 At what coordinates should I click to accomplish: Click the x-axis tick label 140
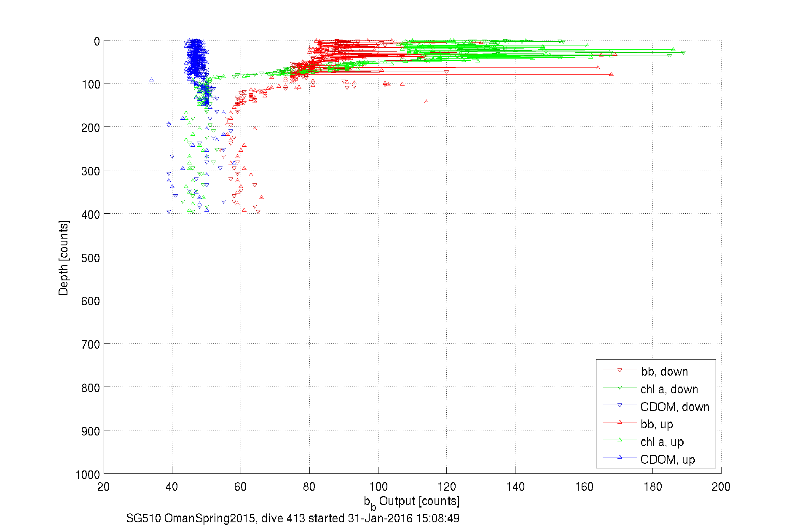pyautogui.click(x=515, y=487)
